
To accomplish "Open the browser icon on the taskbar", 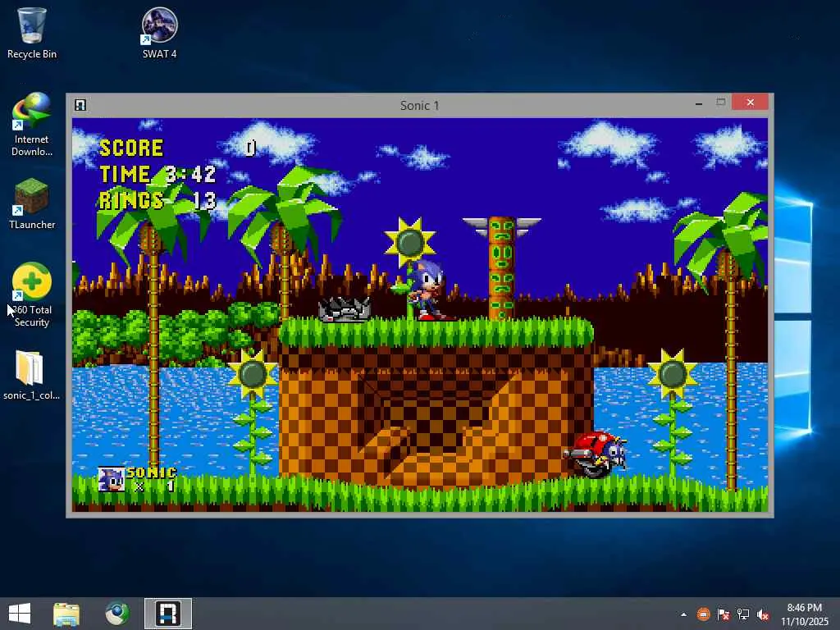I will click(x=116, y=614).
